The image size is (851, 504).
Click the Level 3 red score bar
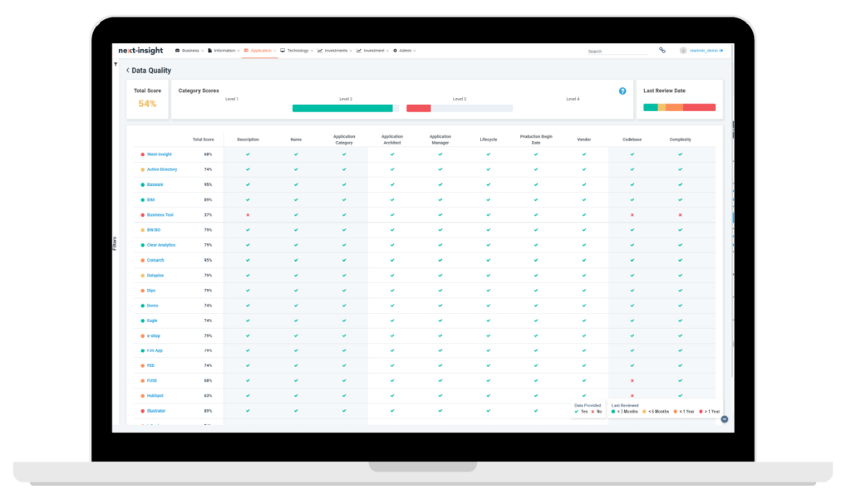[x=419, y=109]
